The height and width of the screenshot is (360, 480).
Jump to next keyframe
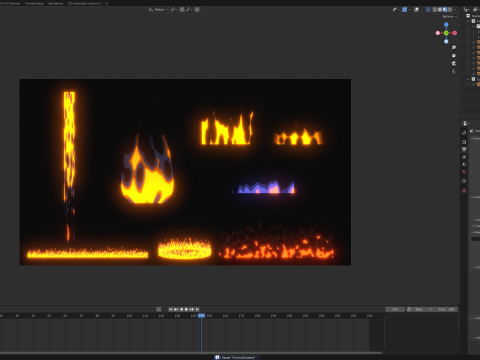click(192, 309)
